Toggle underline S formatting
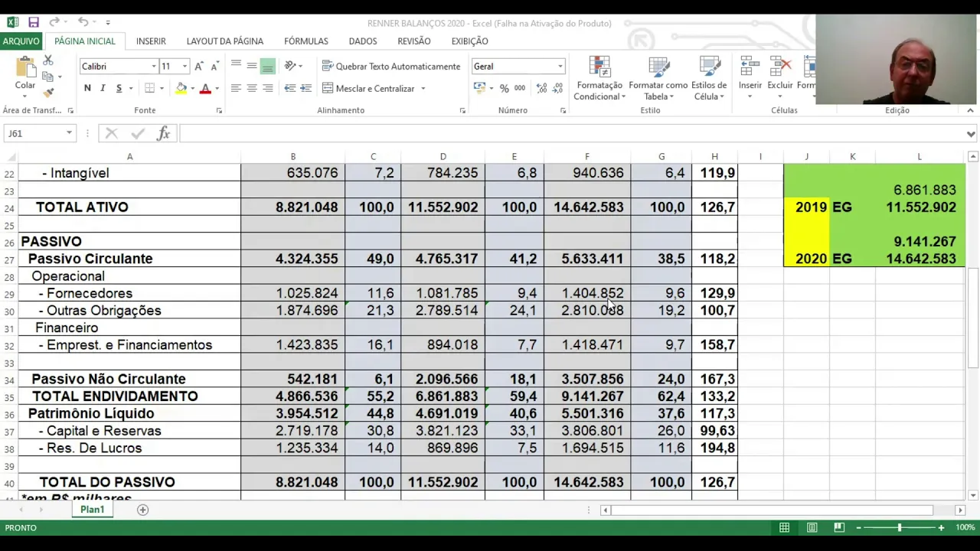 119,89
